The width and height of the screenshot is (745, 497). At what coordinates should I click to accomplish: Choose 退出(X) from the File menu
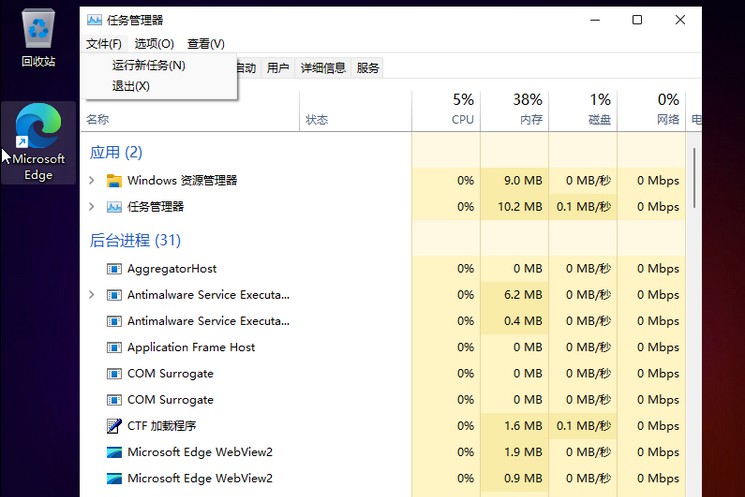[131, 86]
